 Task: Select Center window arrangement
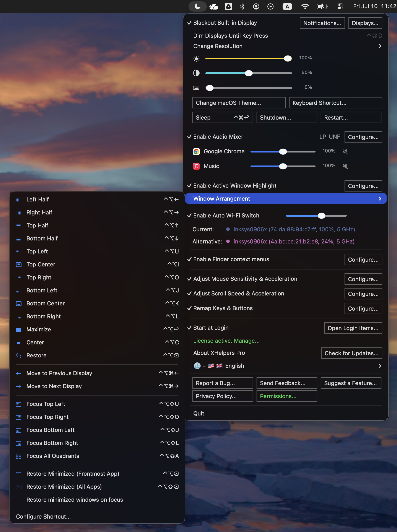[x=97, y=342]
